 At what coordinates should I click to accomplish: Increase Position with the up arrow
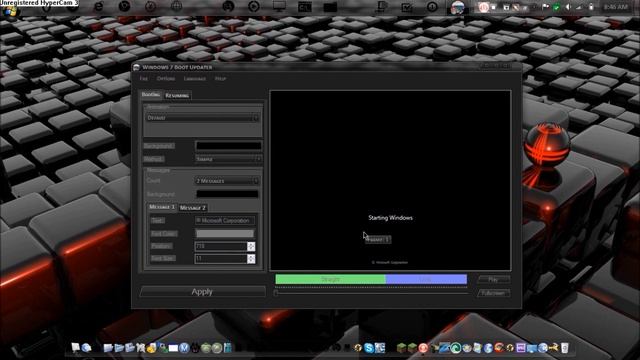[x=251, y=244]
